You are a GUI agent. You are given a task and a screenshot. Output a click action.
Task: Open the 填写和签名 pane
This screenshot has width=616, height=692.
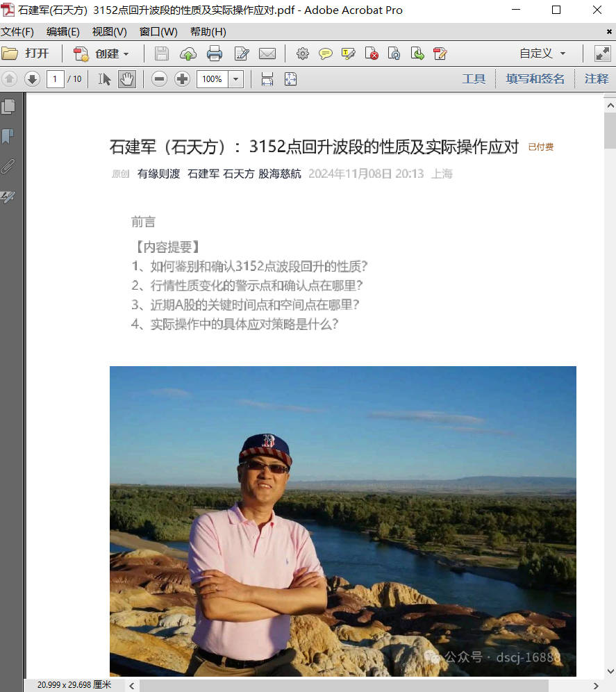(535, 79)
